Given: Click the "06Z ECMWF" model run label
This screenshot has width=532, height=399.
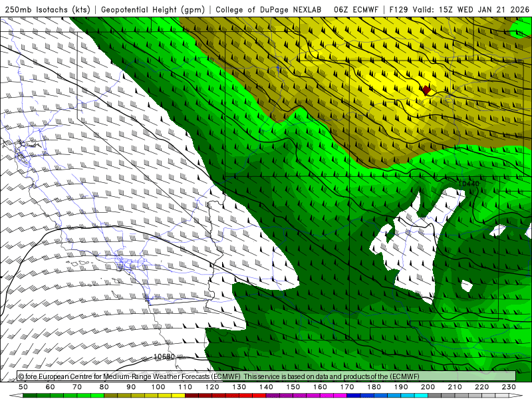Looking at the screenshot, I should pos(356,10).
